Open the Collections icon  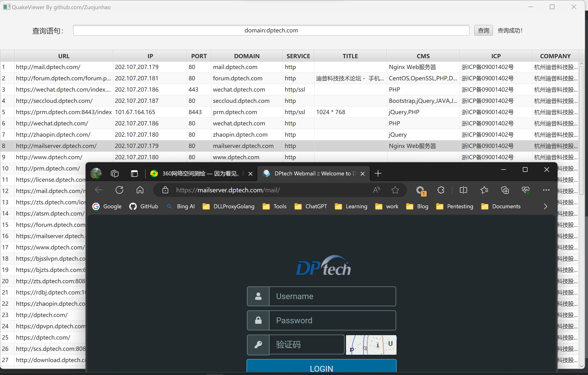click(505, 190)
